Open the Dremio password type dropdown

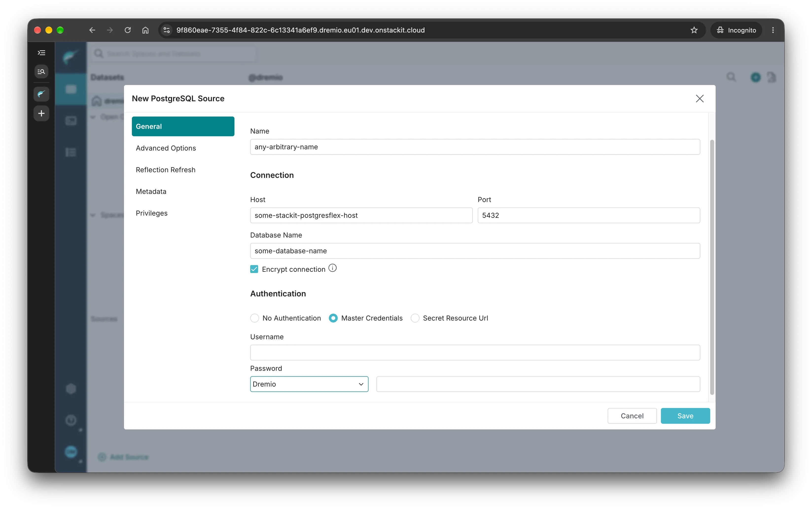pyautogui.click(x=309, y=384)
